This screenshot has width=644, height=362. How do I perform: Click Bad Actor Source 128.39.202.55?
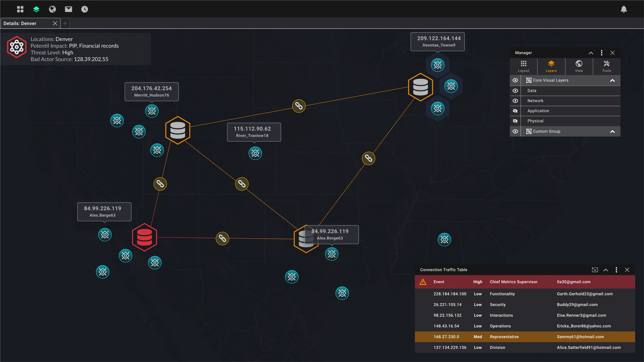tap(91, 59)
